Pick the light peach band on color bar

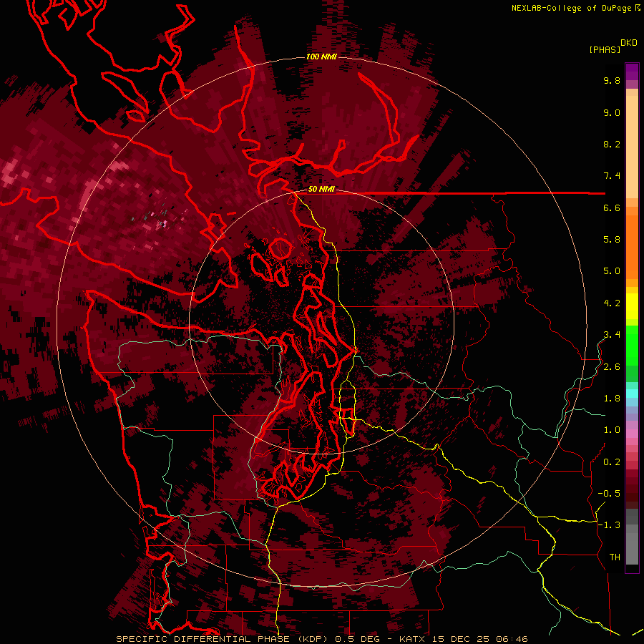coord(632,147)
